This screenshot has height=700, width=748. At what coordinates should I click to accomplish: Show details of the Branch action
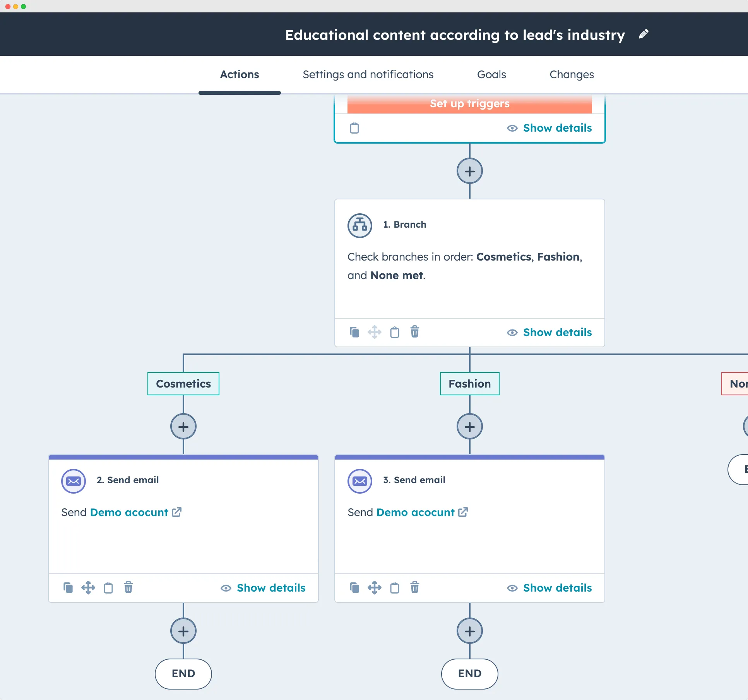(x=549, y=333)
